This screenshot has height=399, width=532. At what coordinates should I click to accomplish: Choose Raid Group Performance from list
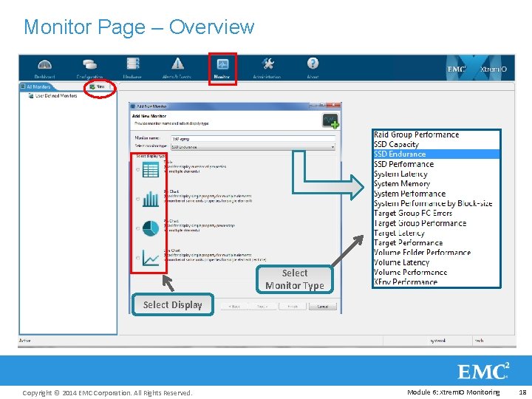(x=416, y=134)
